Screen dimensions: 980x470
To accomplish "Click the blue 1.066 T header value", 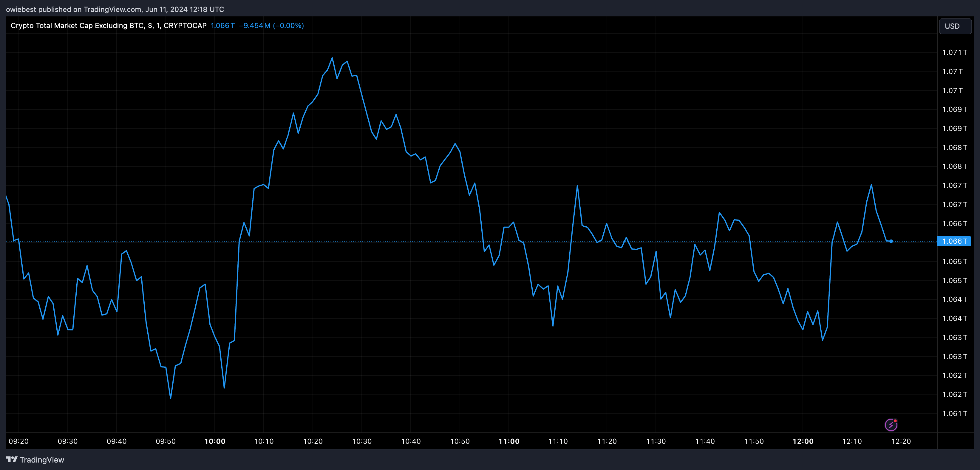I will point(222,25).
